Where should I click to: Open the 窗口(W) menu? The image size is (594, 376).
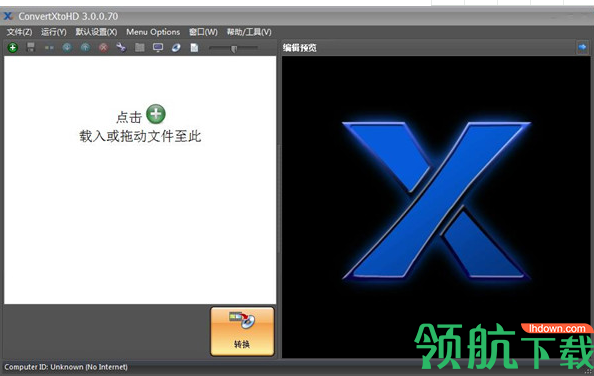(203, 32)
